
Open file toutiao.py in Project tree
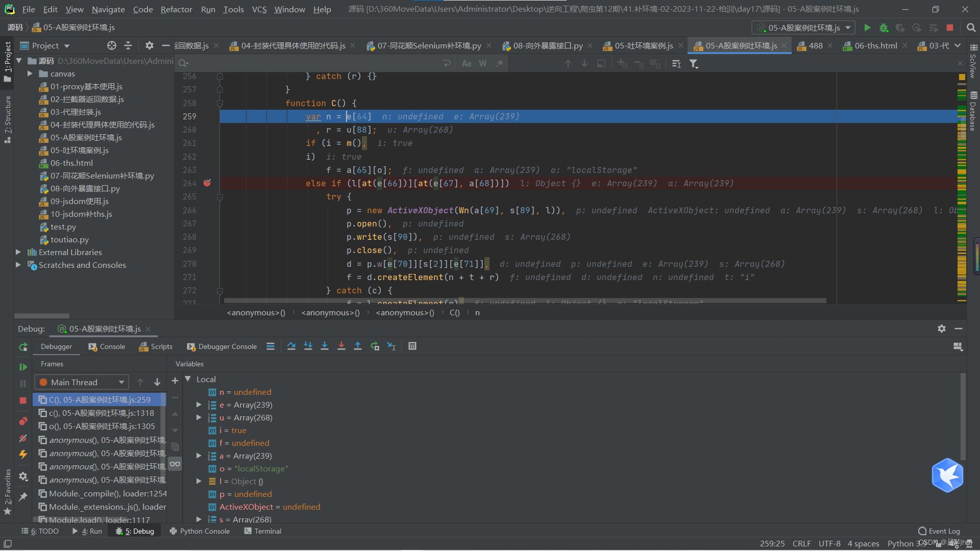tap(69, 239)
